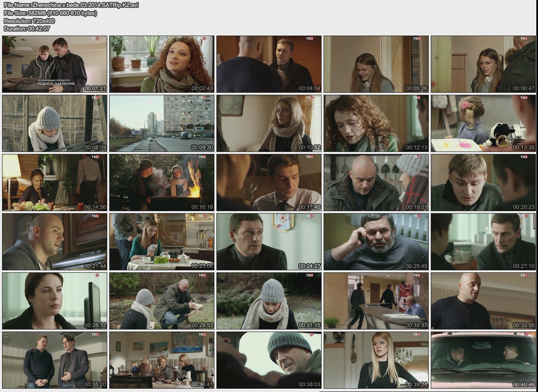Screen dimensions: 538x392
Task: Click the thumbnail timestamped 00:01:21
Action: pyautogui.click(x=55, y=64)
